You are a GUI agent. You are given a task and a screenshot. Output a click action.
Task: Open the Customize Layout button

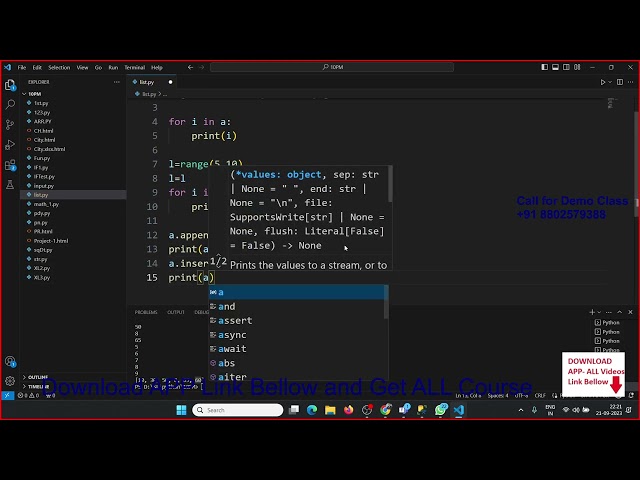pos(577,67)
